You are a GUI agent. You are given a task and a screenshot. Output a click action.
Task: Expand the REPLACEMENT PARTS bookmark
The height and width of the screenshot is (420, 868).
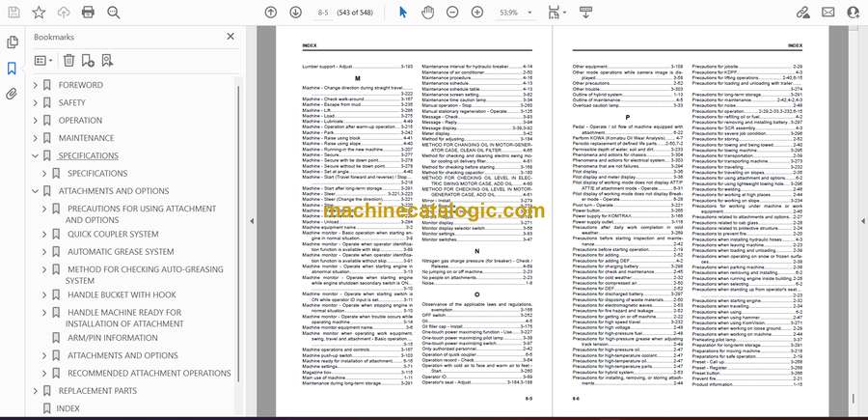(x=36, y=391)
